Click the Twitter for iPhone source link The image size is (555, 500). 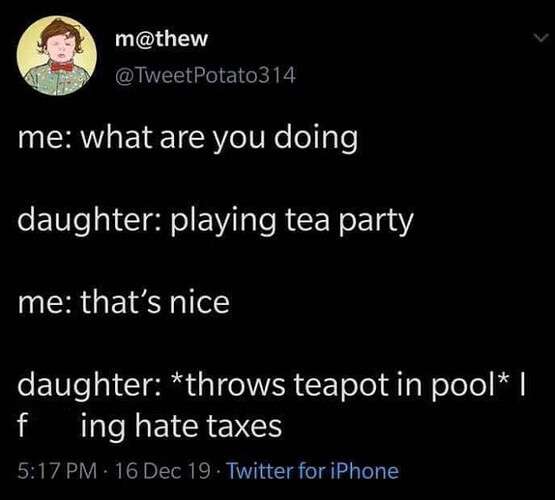click(313, 471)
